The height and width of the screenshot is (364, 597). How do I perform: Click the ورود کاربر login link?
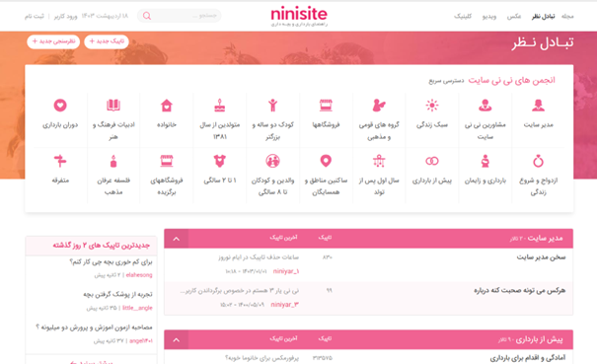pos(65,17)
